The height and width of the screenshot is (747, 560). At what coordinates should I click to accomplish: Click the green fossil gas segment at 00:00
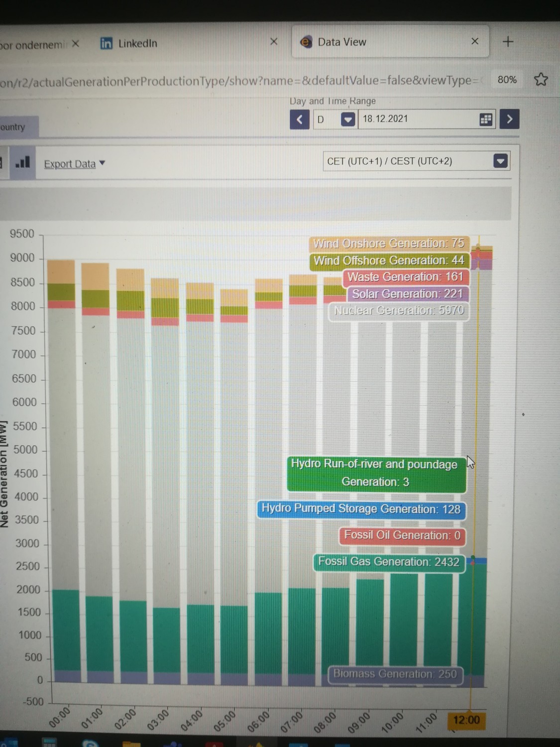[66, 630]
